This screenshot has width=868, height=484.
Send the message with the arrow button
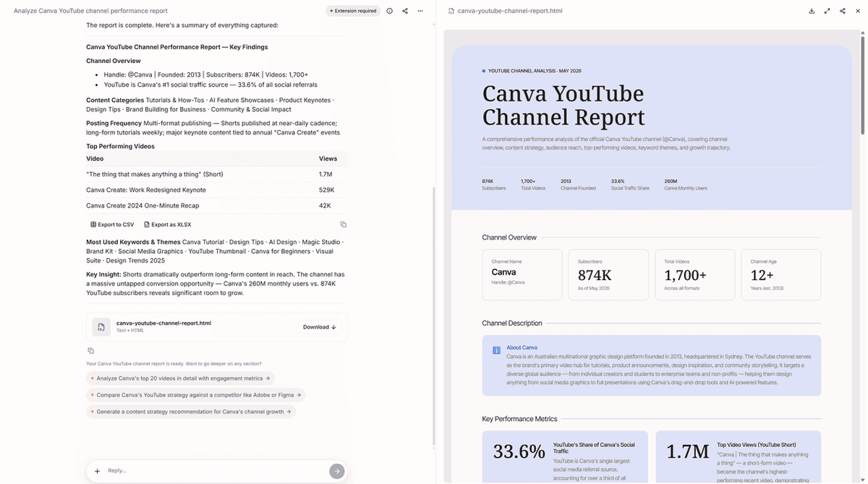click(x=336, y=471)
